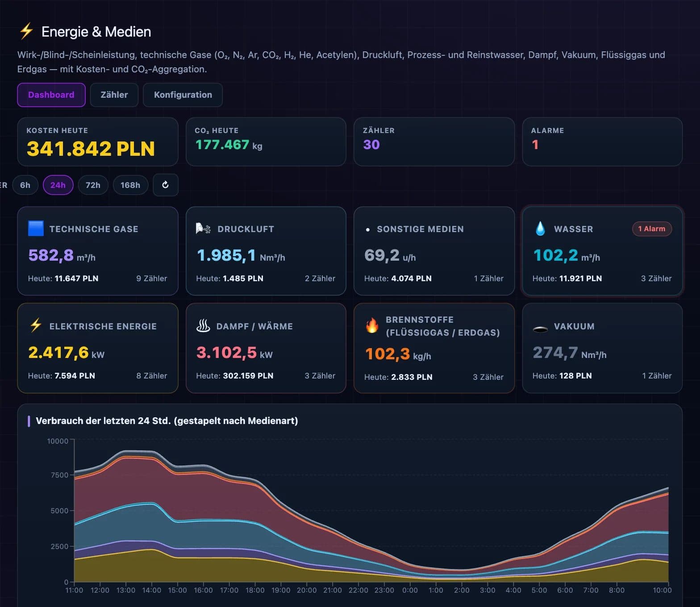
Task: Click the lightning bolt icon beside Energie & Medien
Action: 26,31
